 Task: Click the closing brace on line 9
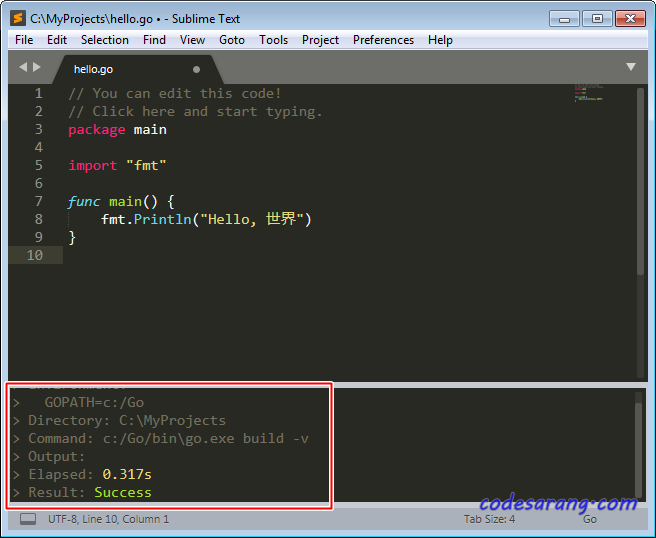(x=72, y=237)
